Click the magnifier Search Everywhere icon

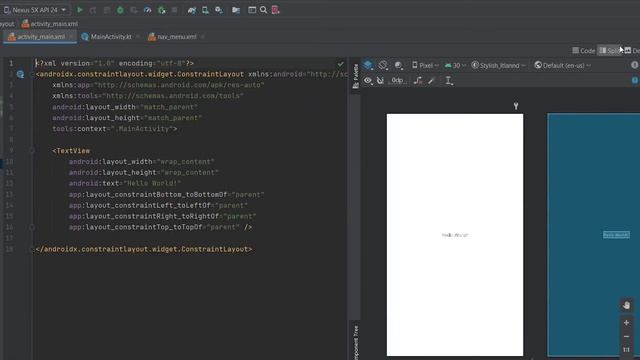pyautogui.click(x=264, y=10)
